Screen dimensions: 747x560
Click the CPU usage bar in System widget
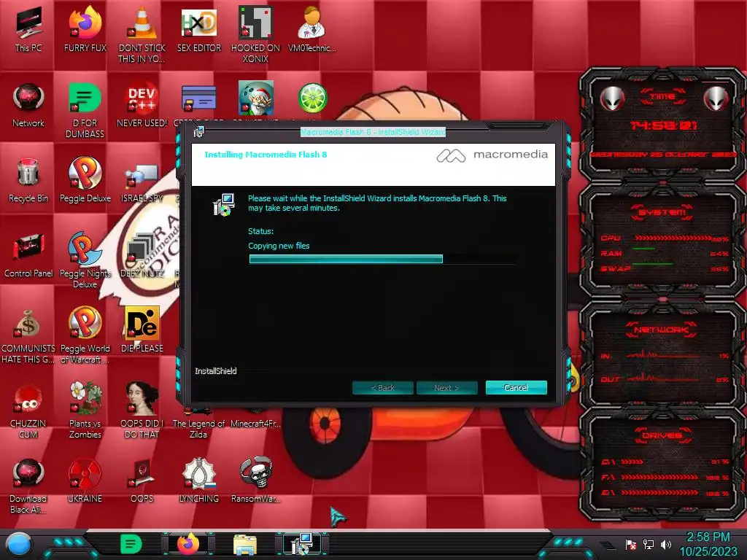[672, 238]
